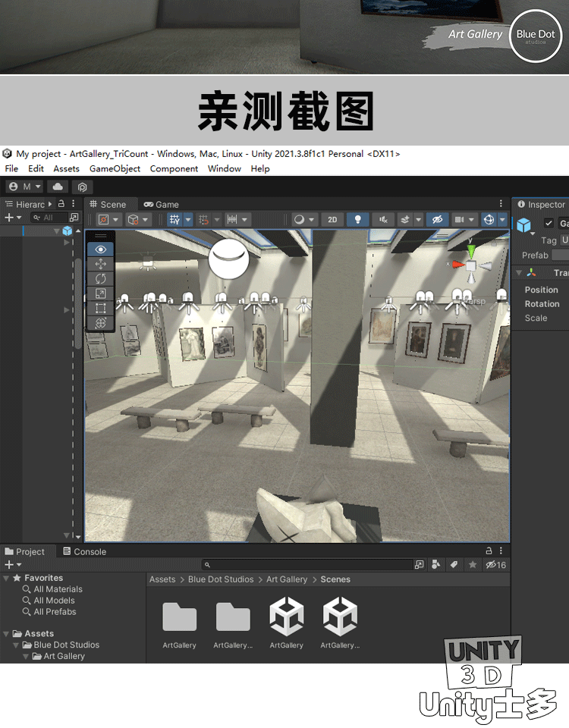The width and height of the screenshot is (569, 728).
Task: Select the Rect tool in scene overlay
Action: (x=101, y=308)
